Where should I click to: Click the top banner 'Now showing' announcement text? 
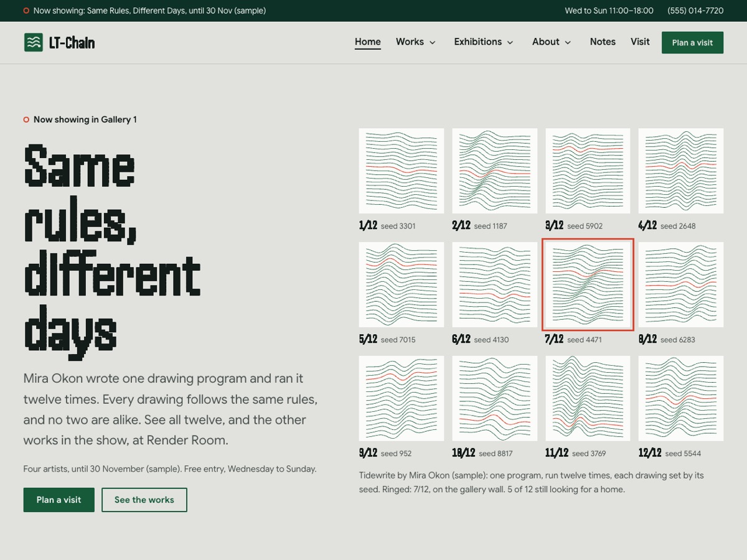pyautogui.click(x=149, y=11)
